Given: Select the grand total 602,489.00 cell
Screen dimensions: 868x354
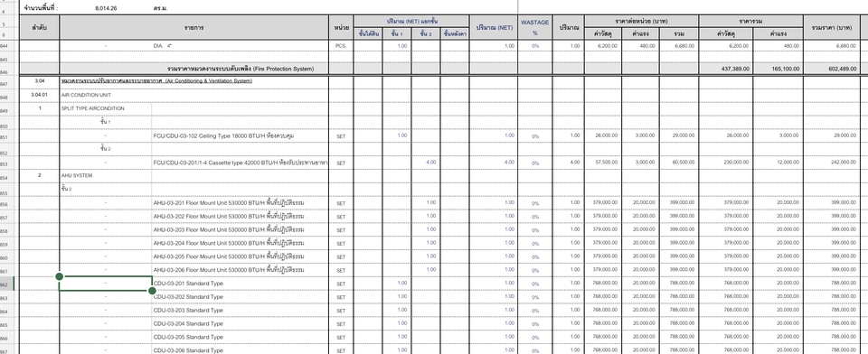Looking at the screenshot, I should pyautogui.click(x=832, y=70).
